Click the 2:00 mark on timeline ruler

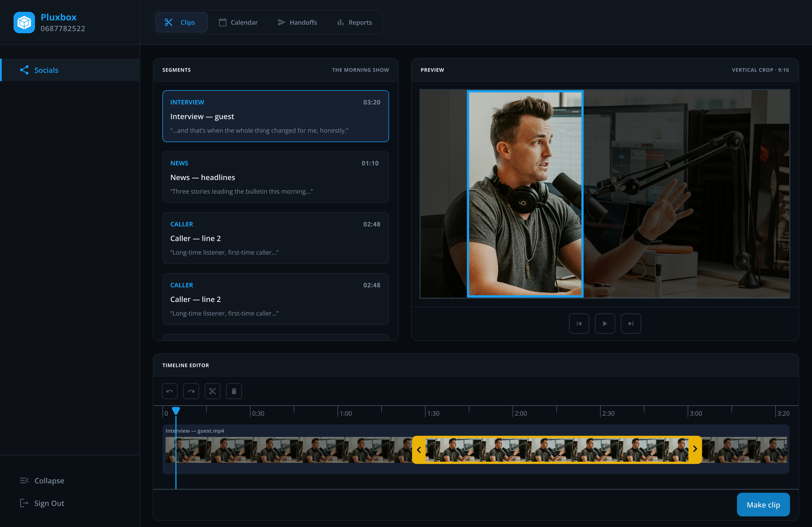pos(521,413)
